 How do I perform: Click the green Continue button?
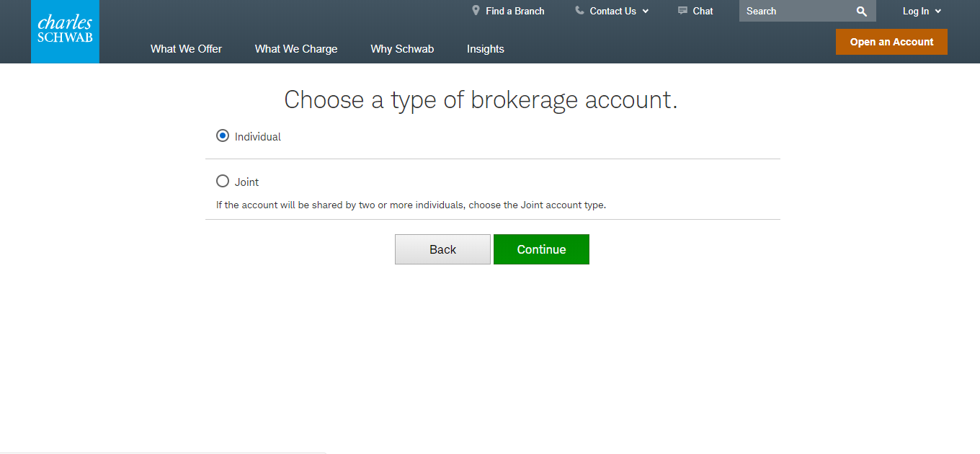point(541,249)
